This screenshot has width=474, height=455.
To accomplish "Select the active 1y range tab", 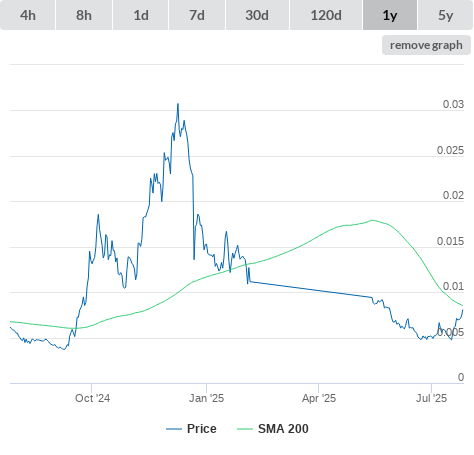I will [390, 15].
